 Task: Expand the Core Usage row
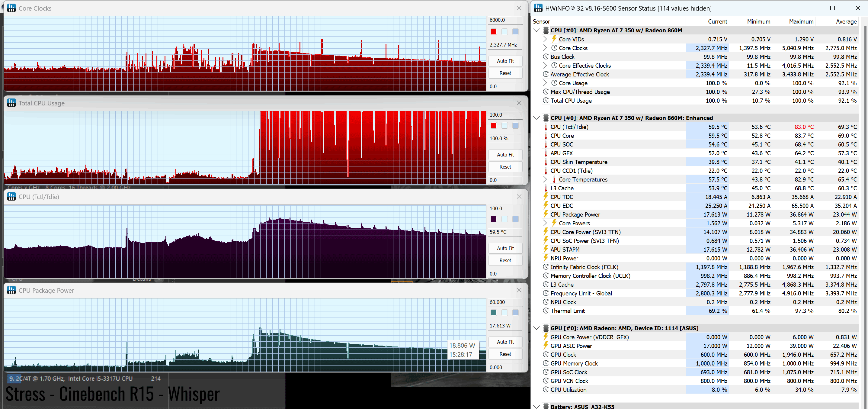[545, 83]
